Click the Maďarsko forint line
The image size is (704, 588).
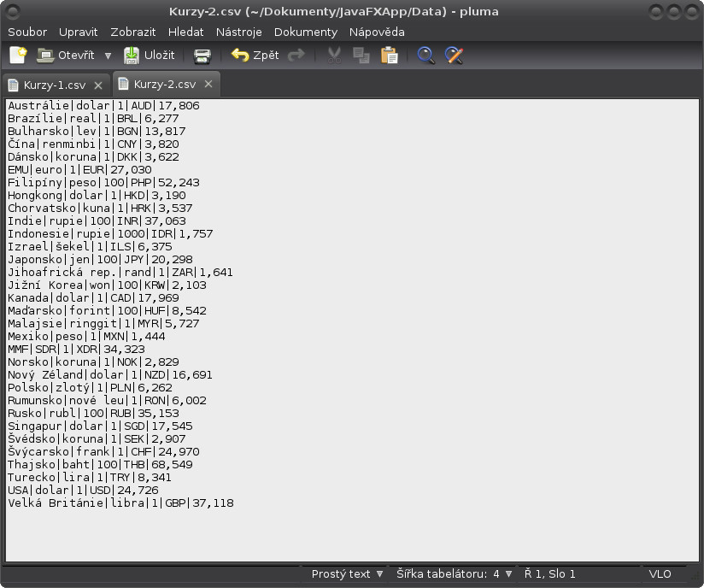[x=107, y=310]
